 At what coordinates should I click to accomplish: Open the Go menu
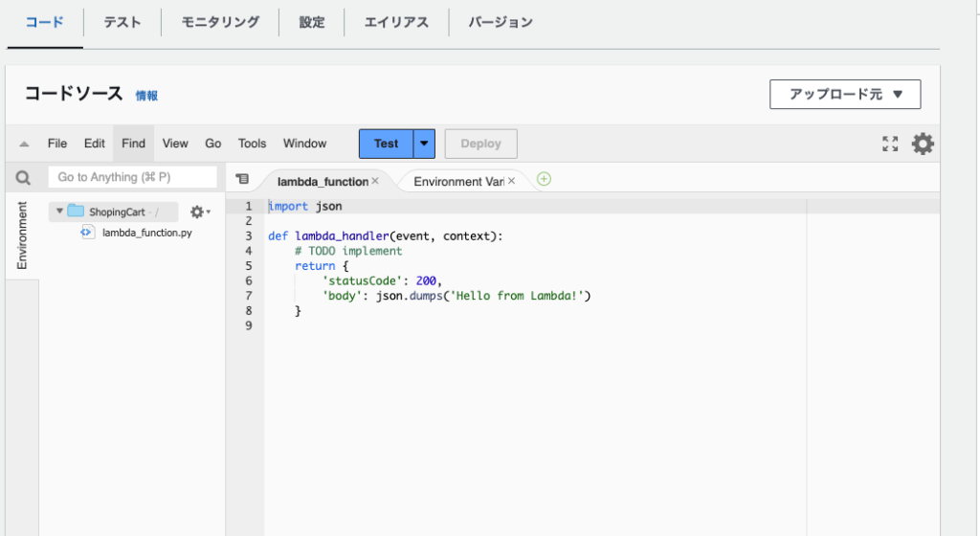point(213,144)
